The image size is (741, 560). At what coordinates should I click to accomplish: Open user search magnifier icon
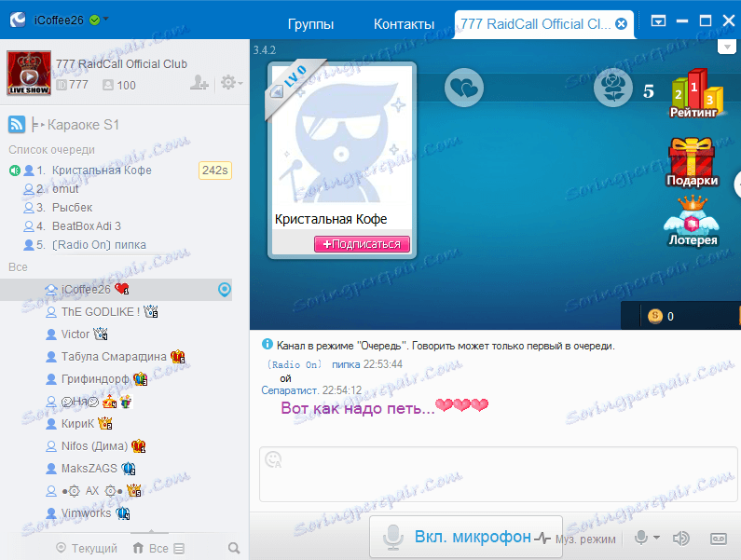[233, 548]
